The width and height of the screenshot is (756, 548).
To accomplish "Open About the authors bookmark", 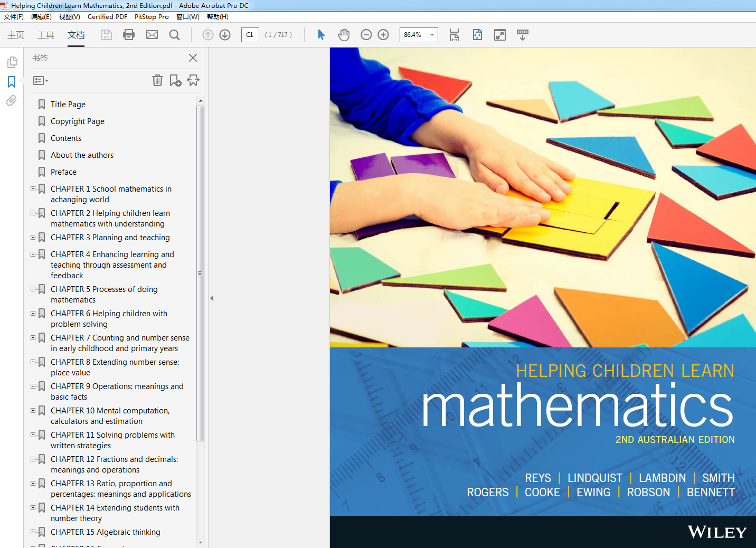I will (82, 155).
